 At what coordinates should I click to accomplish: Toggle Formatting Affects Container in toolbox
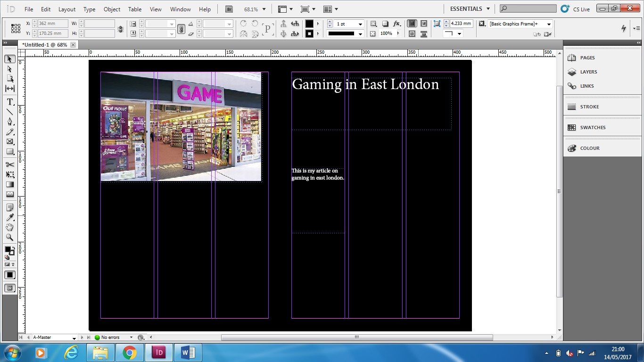(x=7, y=264)
